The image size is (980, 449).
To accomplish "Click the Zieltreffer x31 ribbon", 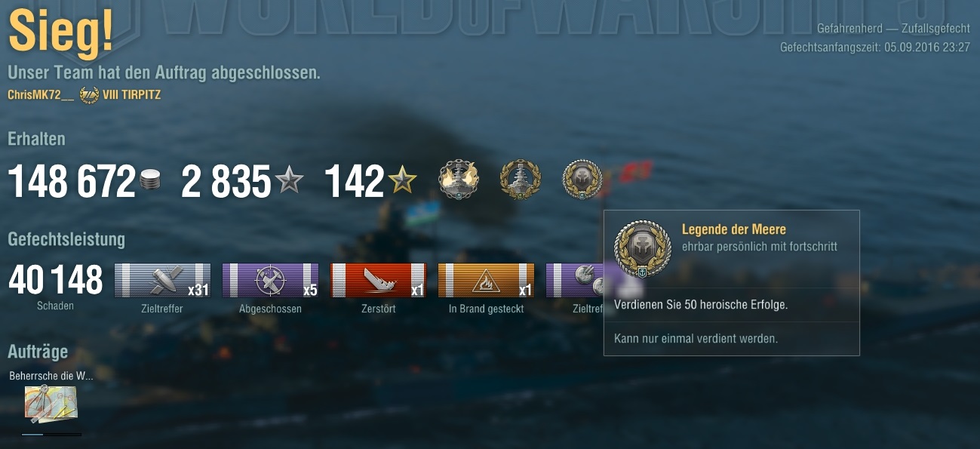I will 162,281.
